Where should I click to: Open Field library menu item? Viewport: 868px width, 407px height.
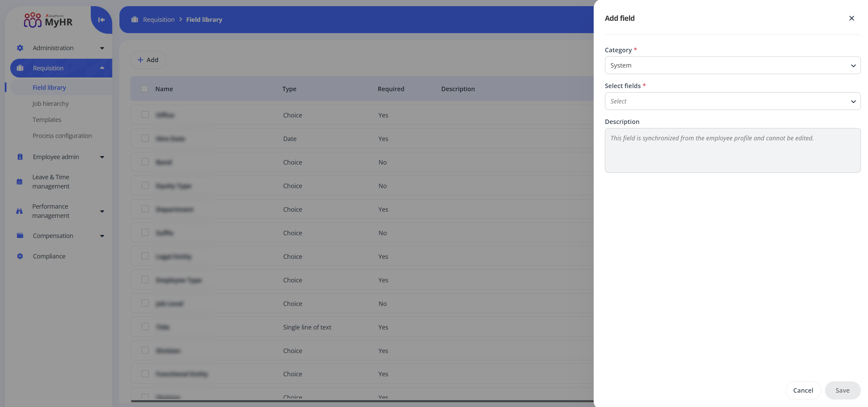(49, 87)
